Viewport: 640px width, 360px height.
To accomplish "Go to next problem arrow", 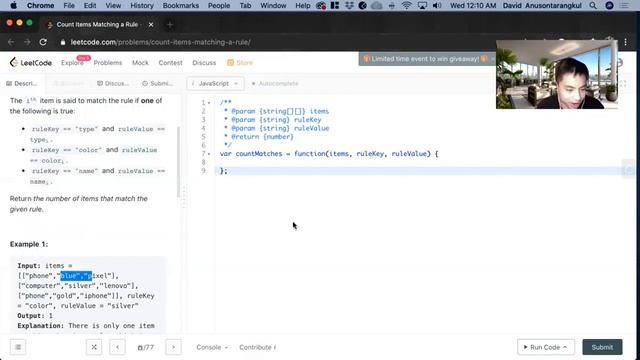I will tap(173, 347).
